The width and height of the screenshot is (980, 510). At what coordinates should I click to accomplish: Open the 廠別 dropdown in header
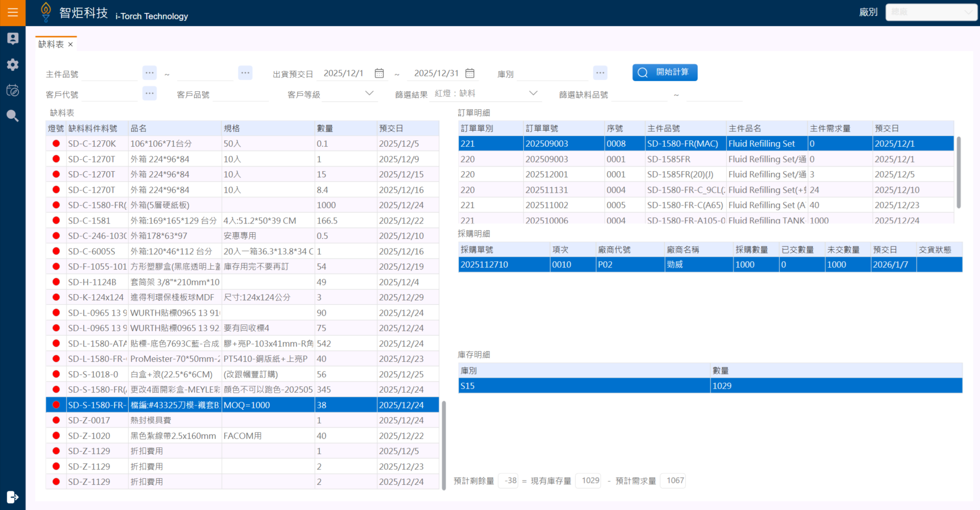[931, 12]
